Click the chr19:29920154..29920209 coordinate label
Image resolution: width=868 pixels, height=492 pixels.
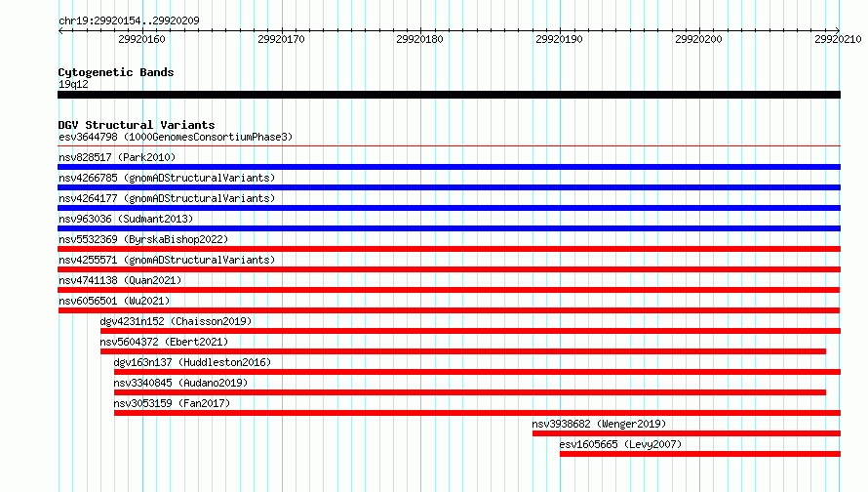129,20
